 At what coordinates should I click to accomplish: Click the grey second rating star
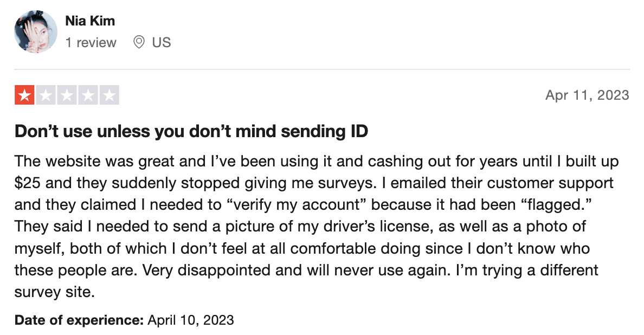(46, 95)
